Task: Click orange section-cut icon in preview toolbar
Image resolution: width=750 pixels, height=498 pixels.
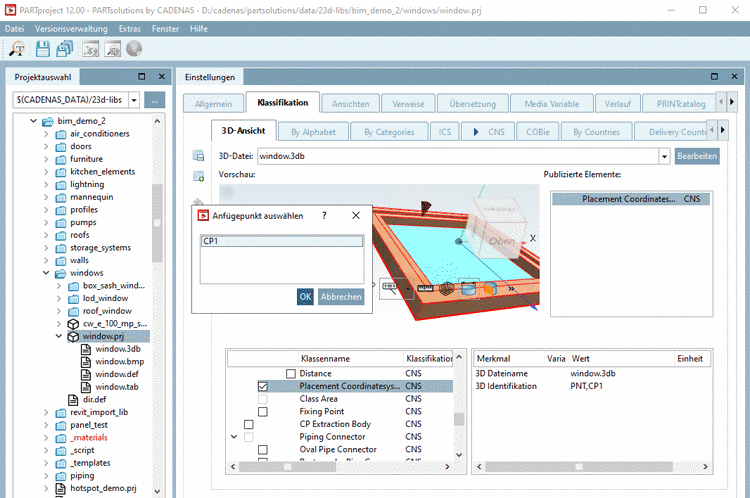Action: 490,288
